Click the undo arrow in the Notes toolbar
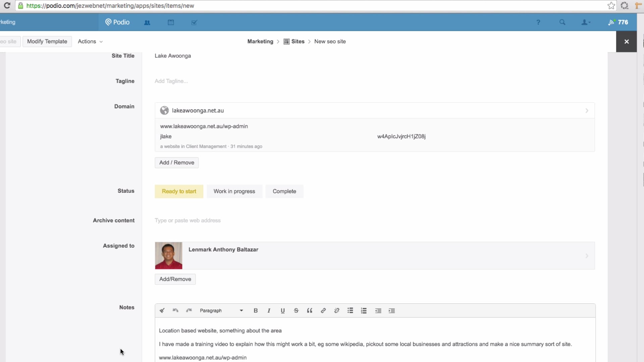This screenshot has height=362, width=644. (x=175, y=310)
